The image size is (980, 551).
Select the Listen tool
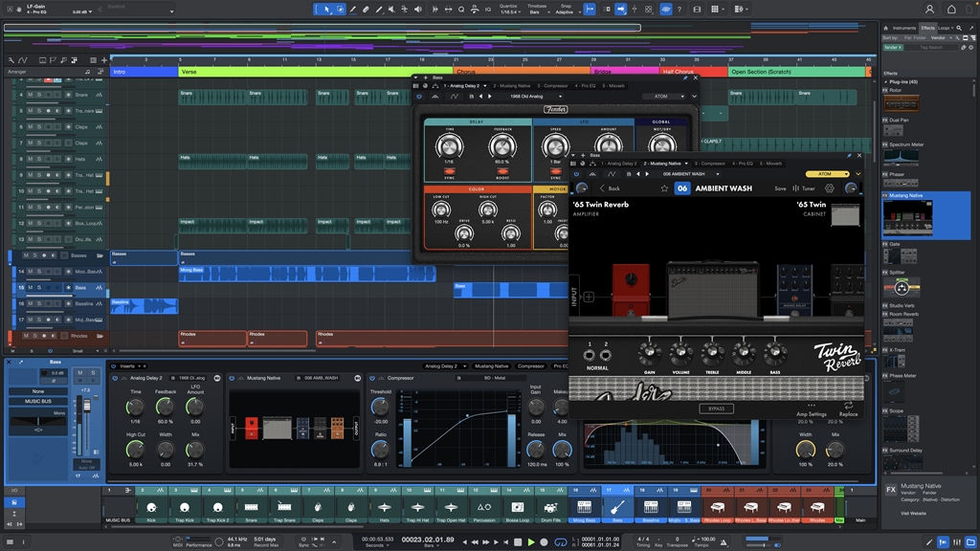coord(417,9)
